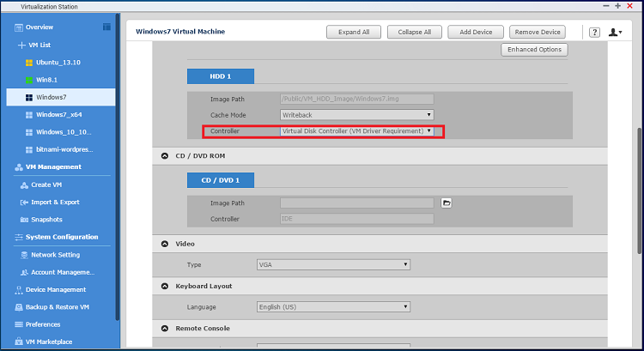644x351 pixels.
Task: Select the Windows_10_10 VM entry
Action: click(64, 132)
